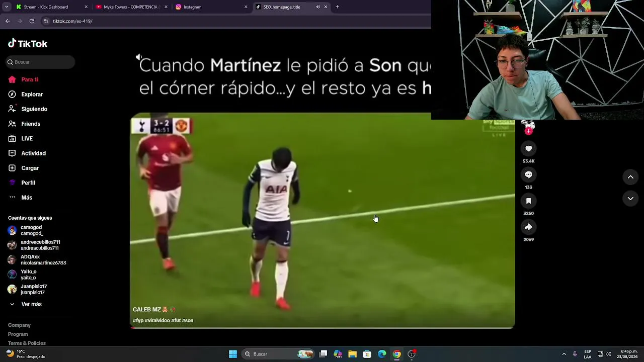This screenshot has width=644, height=362.
Task: Show hidden system tray icons
Action: click(564, 354)
